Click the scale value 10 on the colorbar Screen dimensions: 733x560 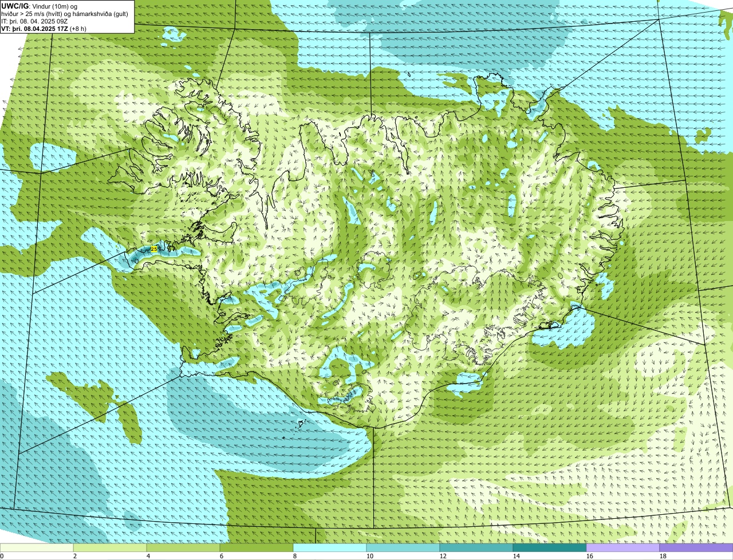[x=370, y=556]
